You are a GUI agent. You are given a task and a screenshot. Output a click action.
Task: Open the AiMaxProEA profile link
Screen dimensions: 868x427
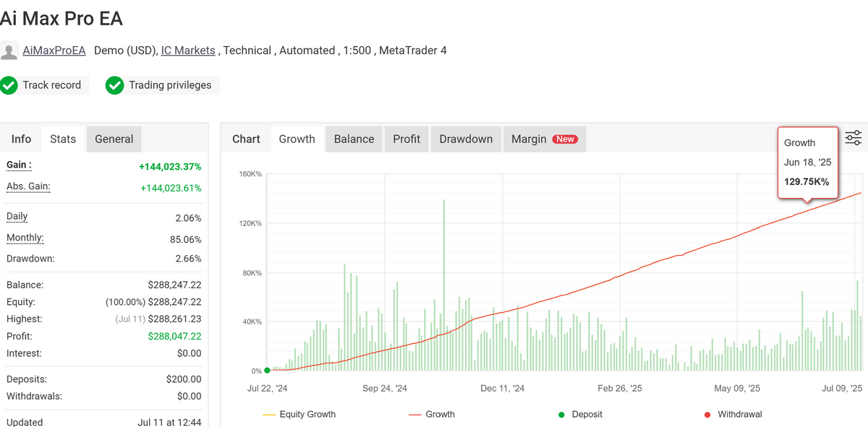click(54, 51)
